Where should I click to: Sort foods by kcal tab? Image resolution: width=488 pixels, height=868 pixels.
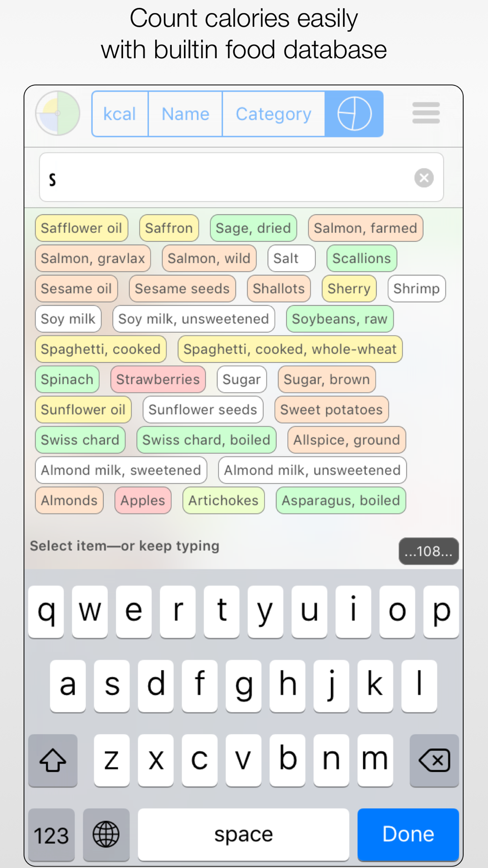120,114
